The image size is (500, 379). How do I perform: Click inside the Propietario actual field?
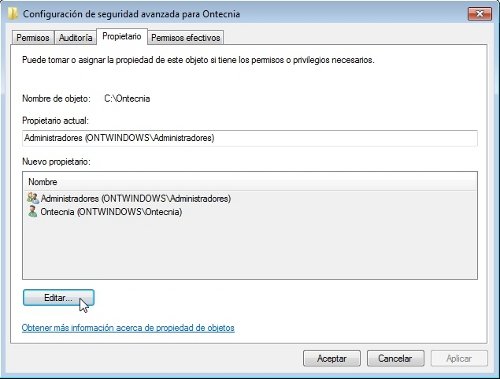pos(250,138)
